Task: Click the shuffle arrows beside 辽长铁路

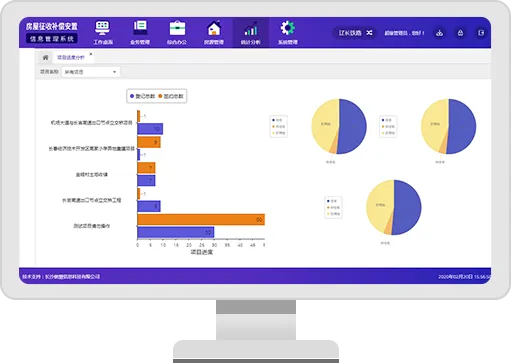Action: 369,33
